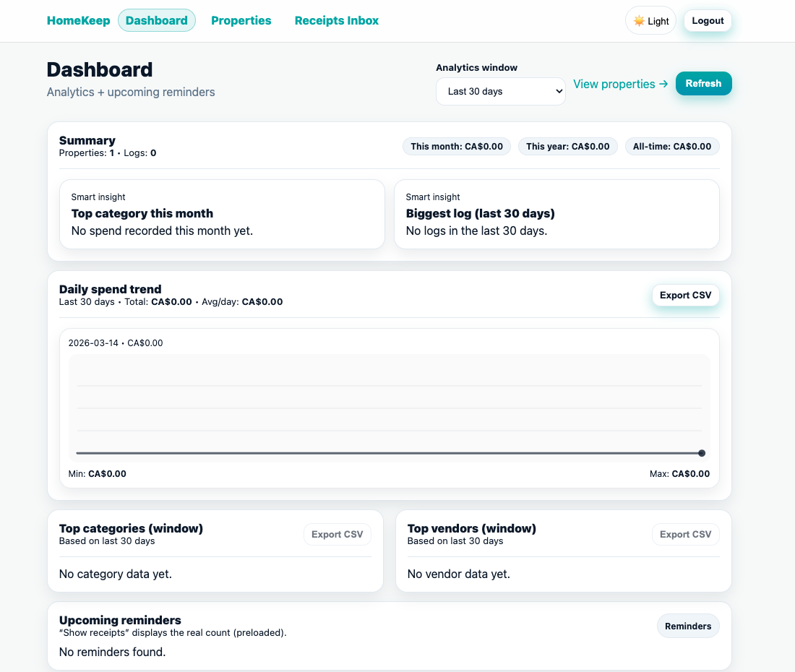This screenshot has height=672, width=795.
Task: Toggle Light theme using the sun icon
Action: click(x=639, y=20)
